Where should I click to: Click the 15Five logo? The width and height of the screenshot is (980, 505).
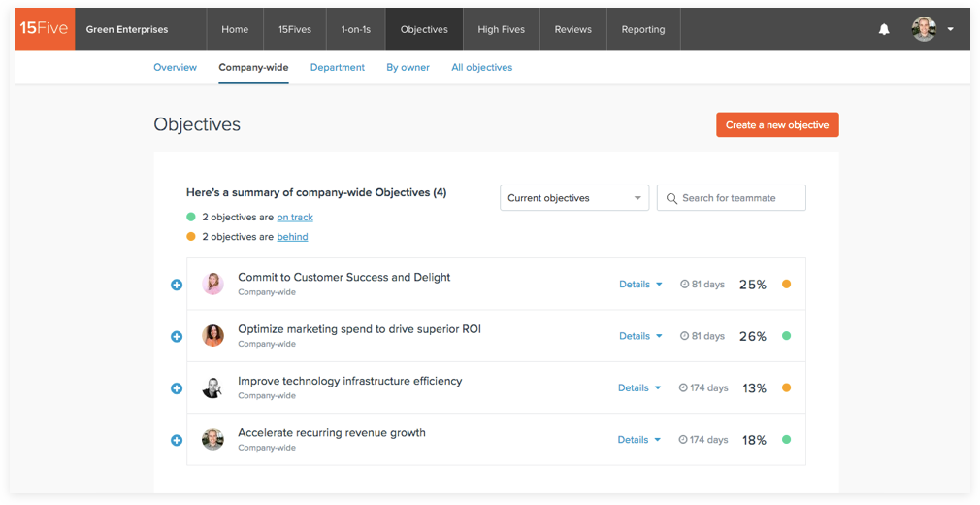point(45,28)
